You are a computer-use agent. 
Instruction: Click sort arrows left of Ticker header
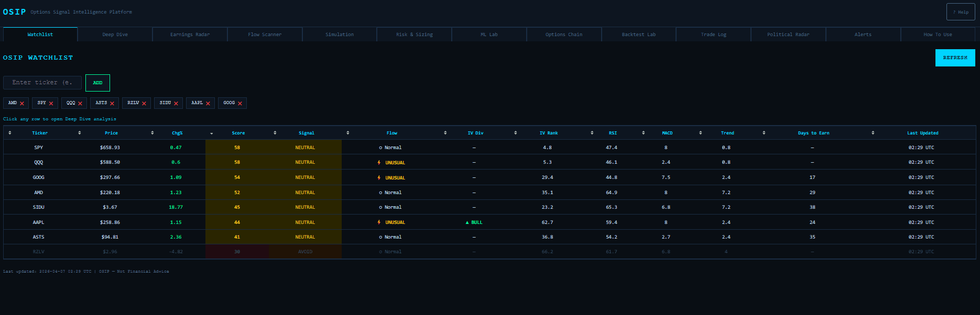(x=9, y=133)
